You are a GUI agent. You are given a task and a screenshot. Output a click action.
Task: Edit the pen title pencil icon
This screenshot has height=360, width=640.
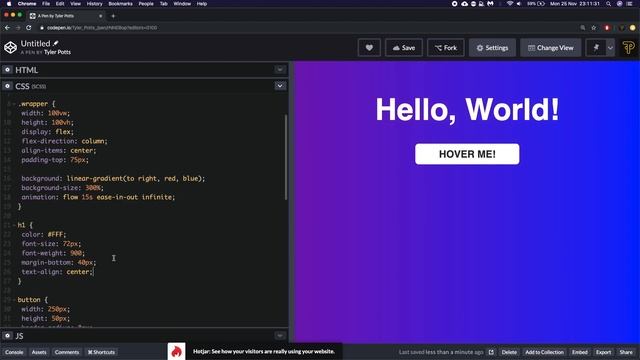(x=56, y=43)
